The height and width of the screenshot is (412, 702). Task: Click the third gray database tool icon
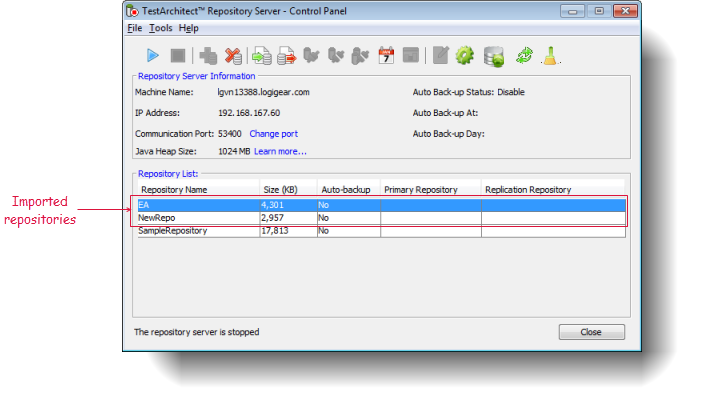[360, 56]
